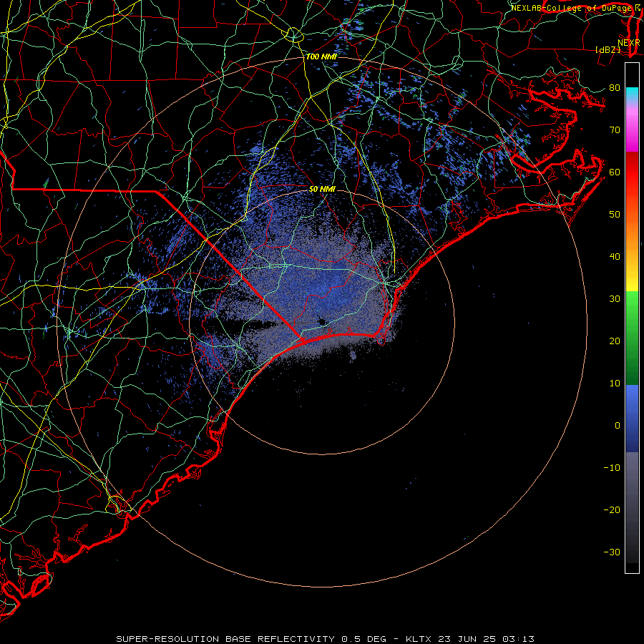Click the NEXR label above the dBZ unit

(629, 43)
